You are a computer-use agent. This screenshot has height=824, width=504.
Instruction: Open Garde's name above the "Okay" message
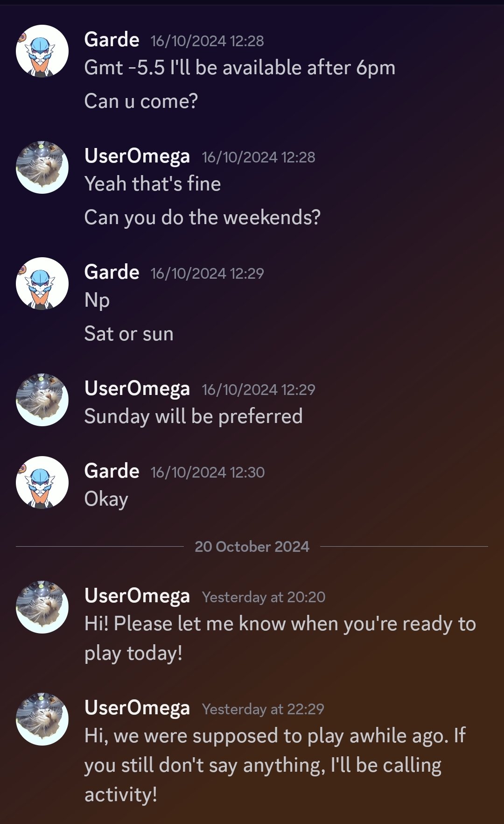pyautogui.click(x=112, y=471)
